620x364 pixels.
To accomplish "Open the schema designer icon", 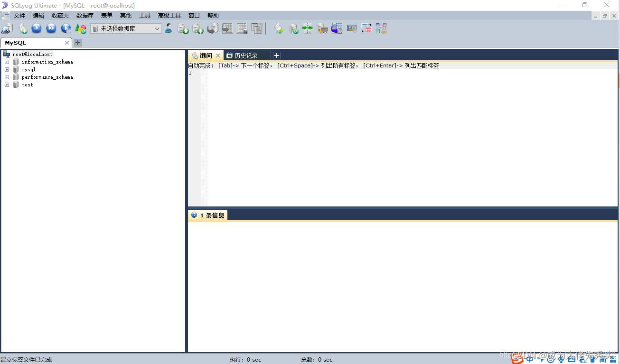I will coord(381,28).
